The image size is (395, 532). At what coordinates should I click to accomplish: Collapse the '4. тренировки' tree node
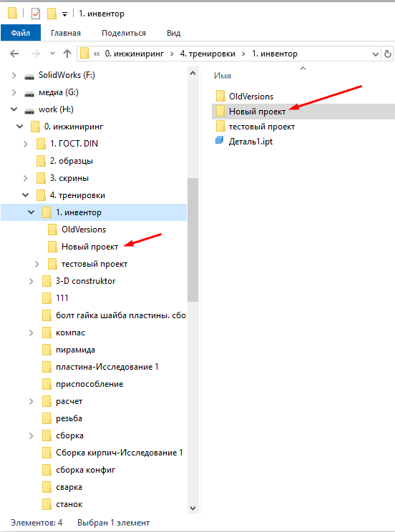26,195
